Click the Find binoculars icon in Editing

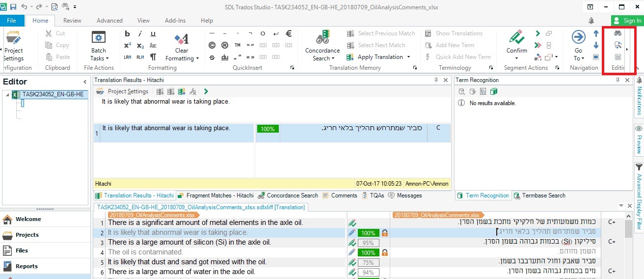tap(618, 33)
